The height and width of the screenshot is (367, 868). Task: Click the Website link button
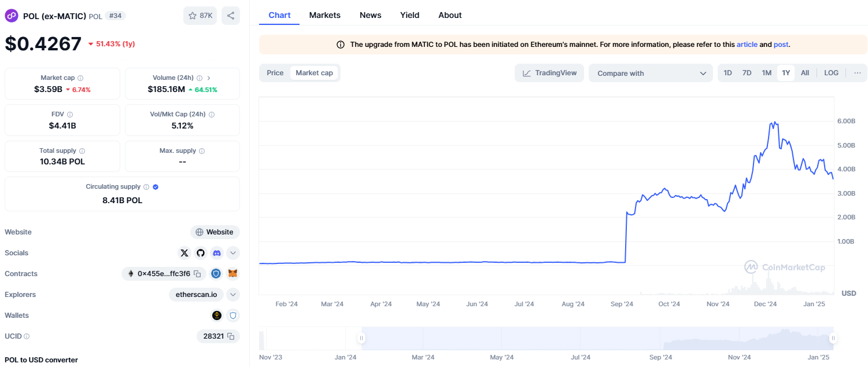(x=215, y=232)
